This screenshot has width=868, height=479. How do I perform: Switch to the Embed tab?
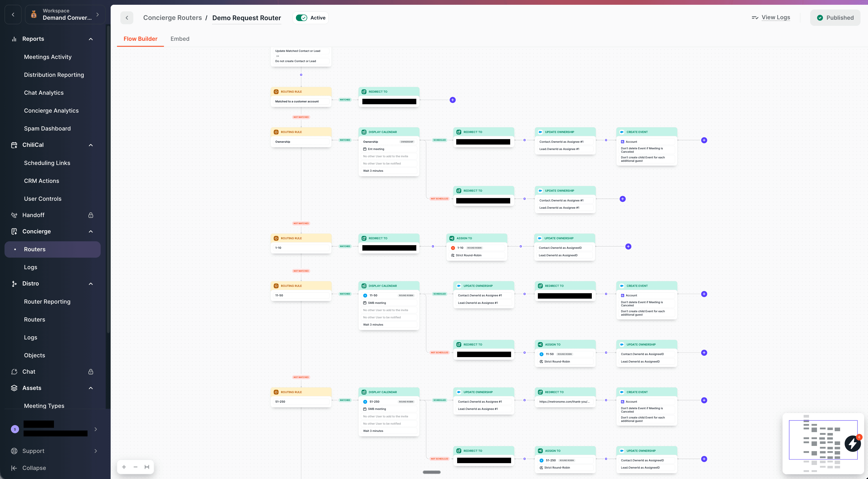click(180, 39)
